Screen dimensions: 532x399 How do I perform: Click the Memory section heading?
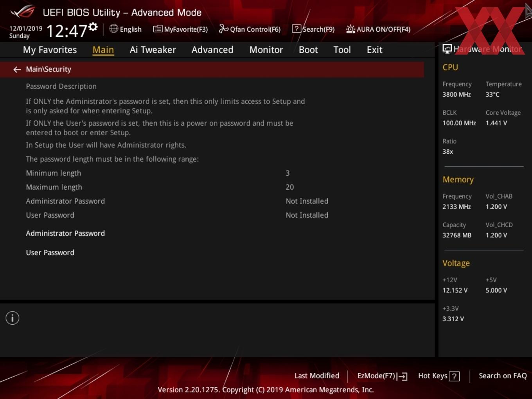[458, 180]
